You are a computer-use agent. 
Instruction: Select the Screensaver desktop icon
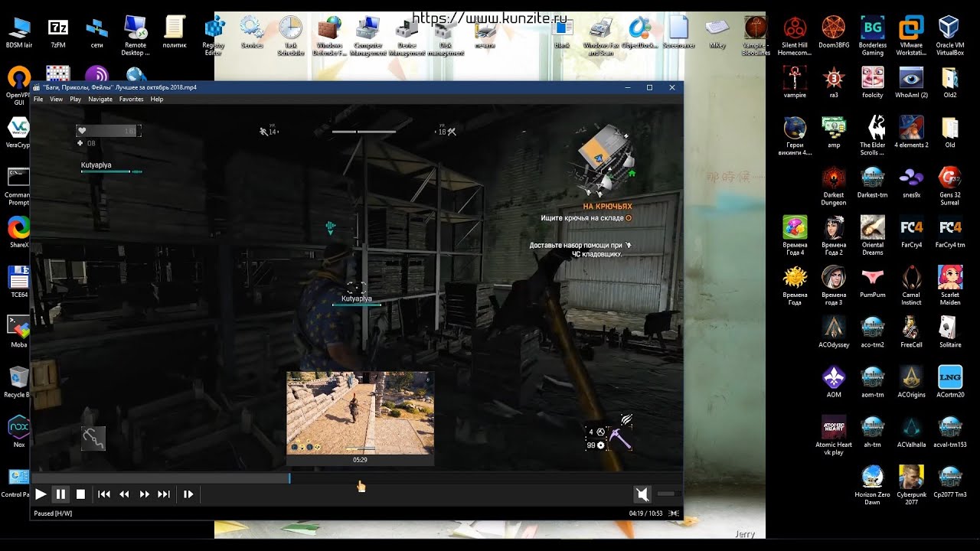678,34
